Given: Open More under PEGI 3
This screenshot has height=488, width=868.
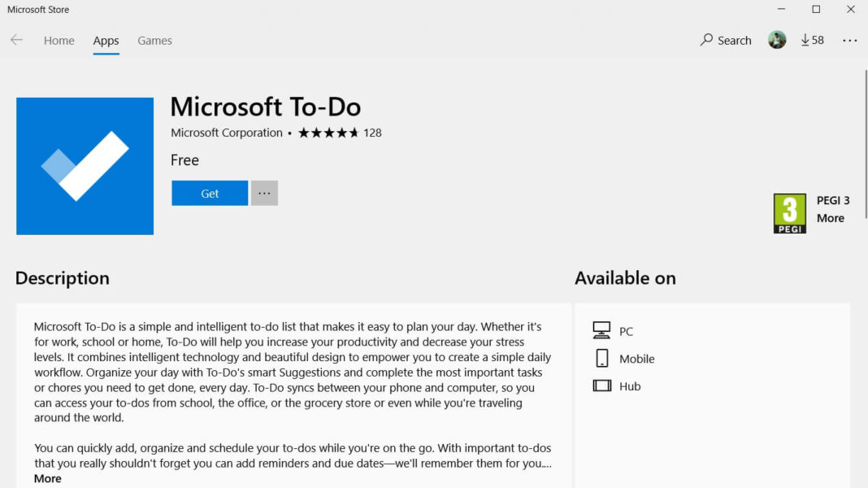Looking at the screenshot, I should [x=831, y=218].
